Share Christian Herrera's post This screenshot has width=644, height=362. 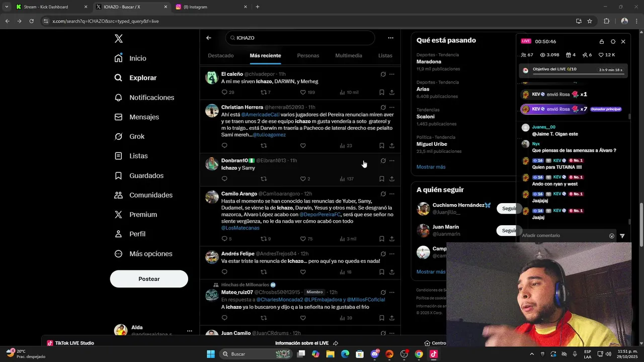(392, 146)
